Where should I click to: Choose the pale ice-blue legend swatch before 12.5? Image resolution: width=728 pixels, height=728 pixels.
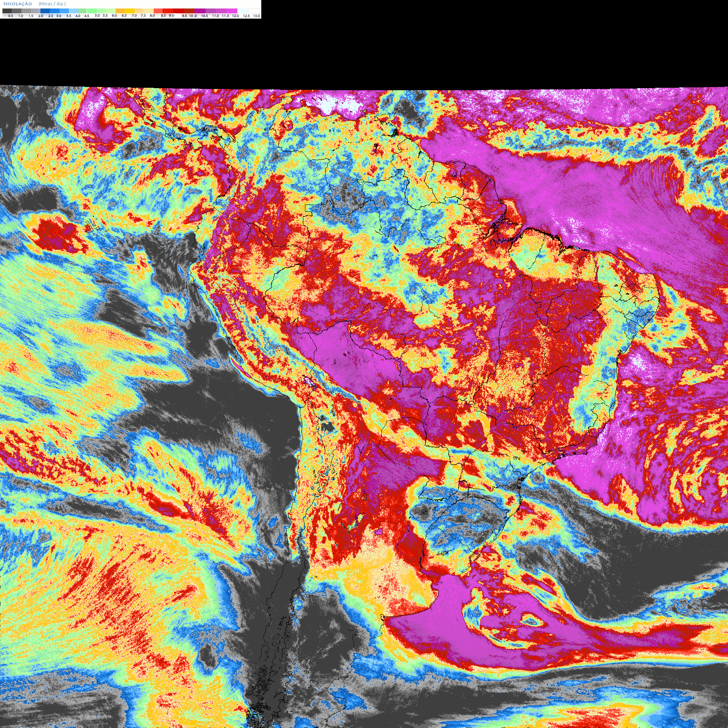click(243, 11)
